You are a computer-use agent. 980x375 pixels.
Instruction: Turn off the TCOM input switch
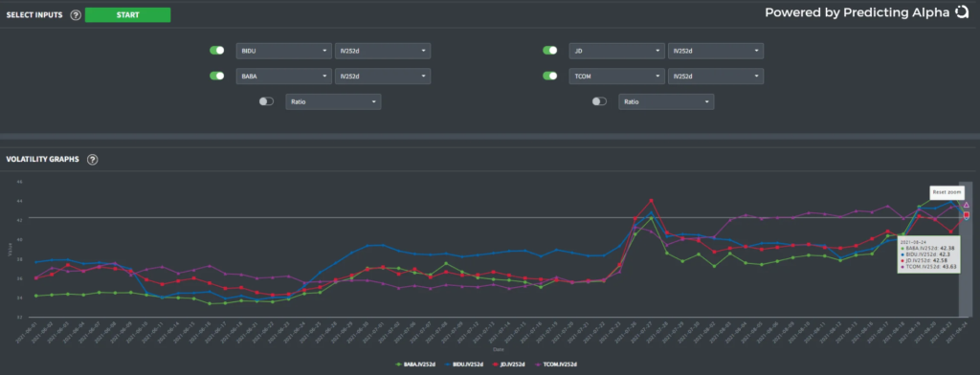pos(550,76)
